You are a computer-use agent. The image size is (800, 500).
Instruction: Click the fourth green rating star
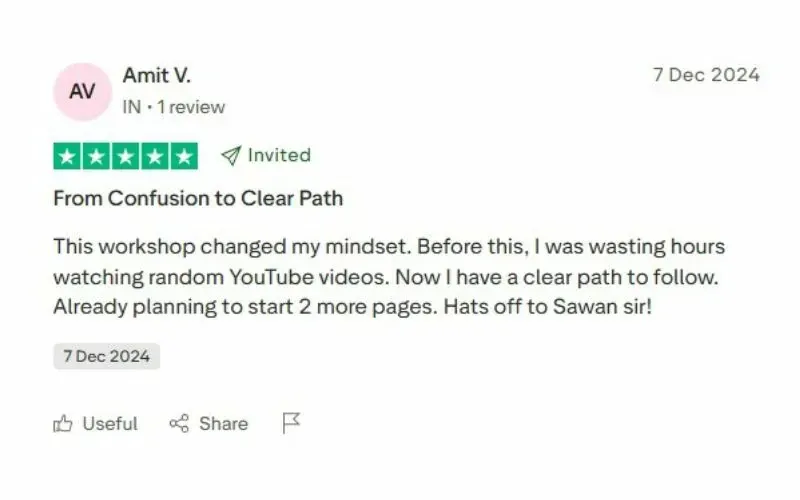[x=155, y=156]
